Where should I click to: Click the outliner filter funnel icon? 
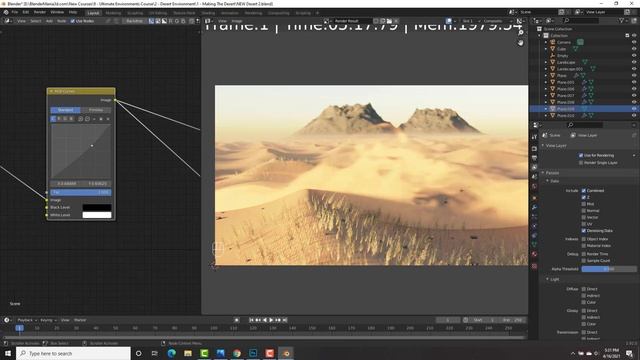622,20
